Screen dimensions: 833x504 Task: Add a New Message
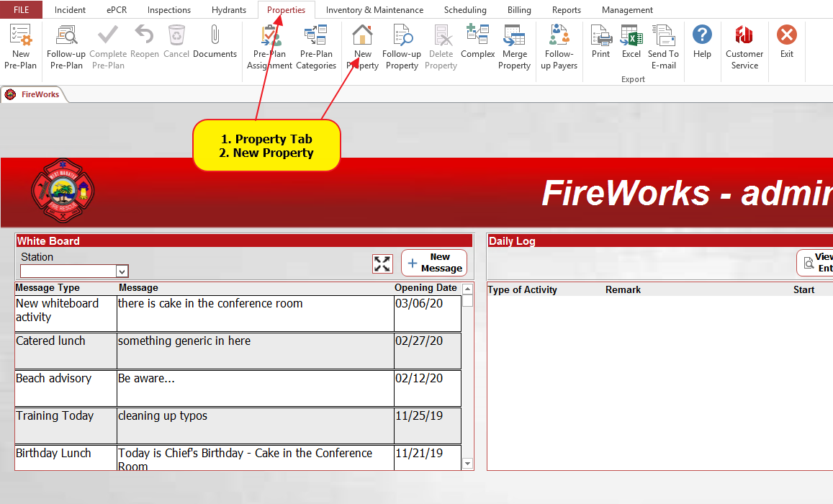tap(434, 263)
